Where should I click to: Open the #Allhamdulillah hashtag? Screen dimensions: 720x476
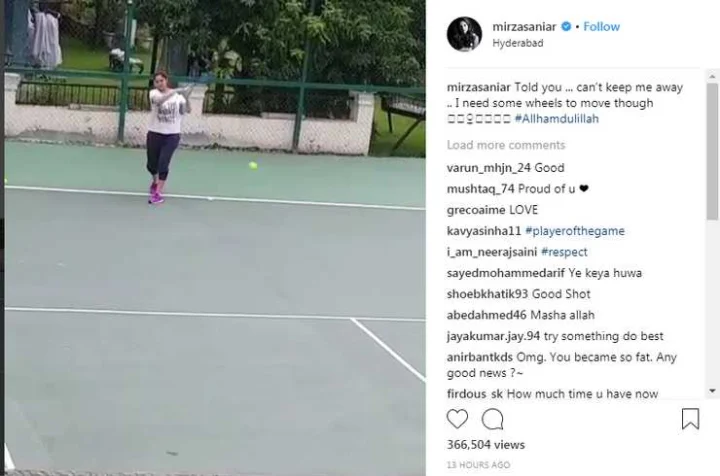coord(557,118)
